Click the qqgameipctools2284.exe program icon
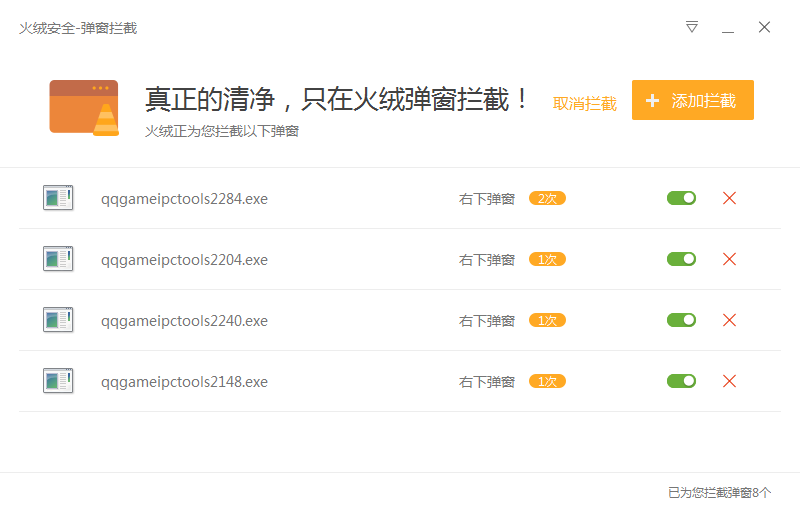 click(58, 198)
